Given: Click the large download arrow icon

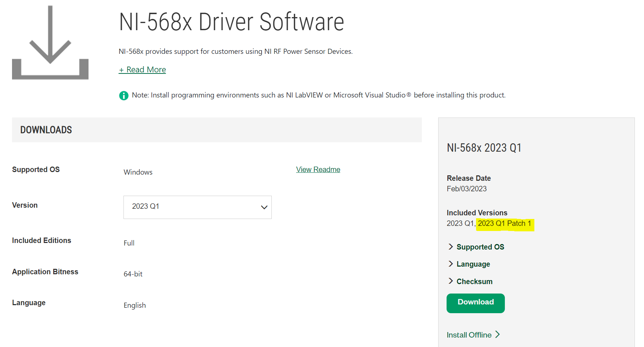Looking at the screenshot, I should click(50, 43).
